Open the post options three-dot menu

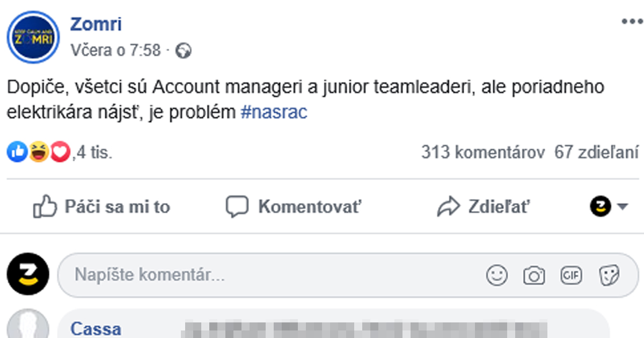pos(632,20)
